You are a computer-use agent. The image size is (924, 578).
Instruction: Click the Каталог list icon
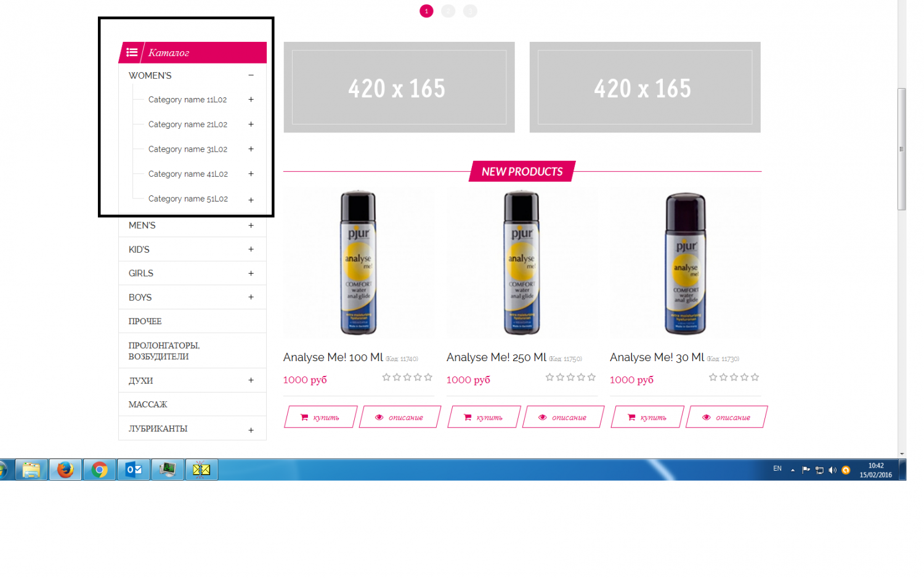coord(132,52)
